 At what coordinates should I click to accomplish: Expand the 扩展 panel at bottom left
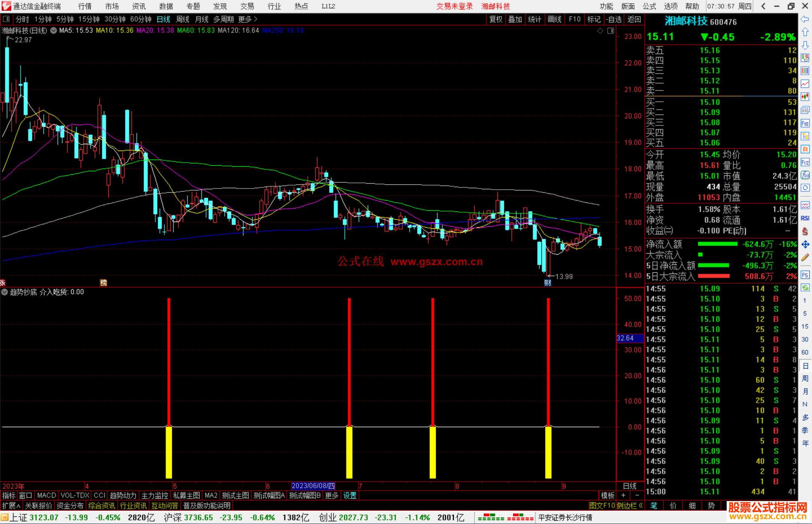point(11,506)
